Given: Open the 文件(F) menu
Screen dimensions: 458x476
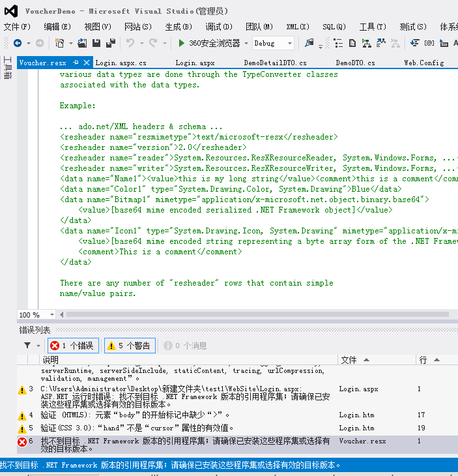Looking at the screenshot, I should [x=17, y=27].
